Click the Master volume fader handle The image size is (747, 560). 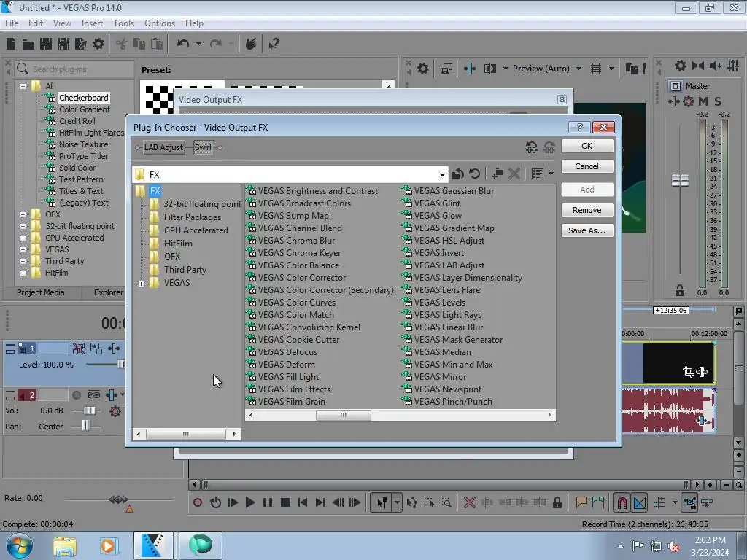point(680,181)
